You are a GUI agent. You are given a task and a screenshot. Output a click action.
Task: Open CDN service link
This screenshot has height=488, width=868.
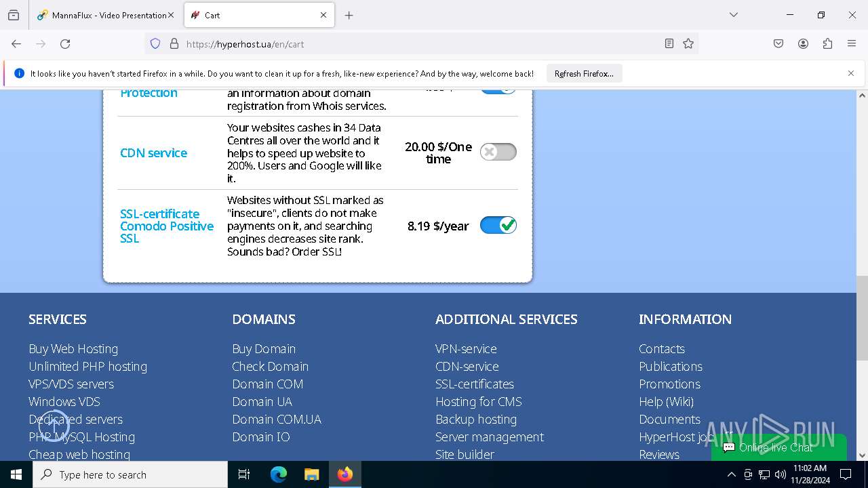coord(153,152)
